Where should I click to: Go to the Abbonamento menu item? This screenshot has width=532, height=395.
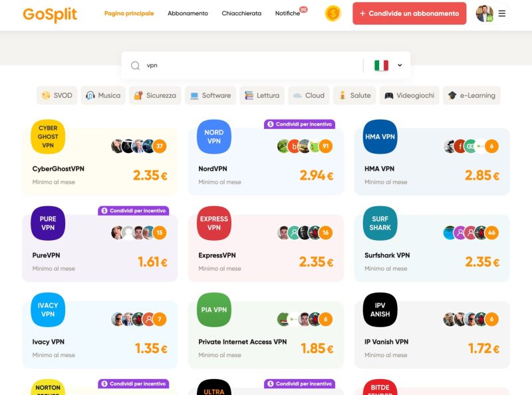click(x=188, y=13)
